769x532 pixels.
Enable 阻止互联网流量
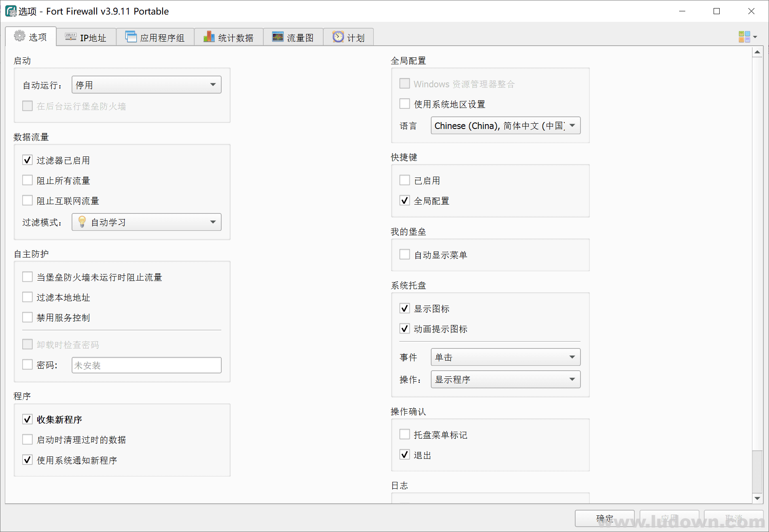pyautogui.click(x=28, y=201)
